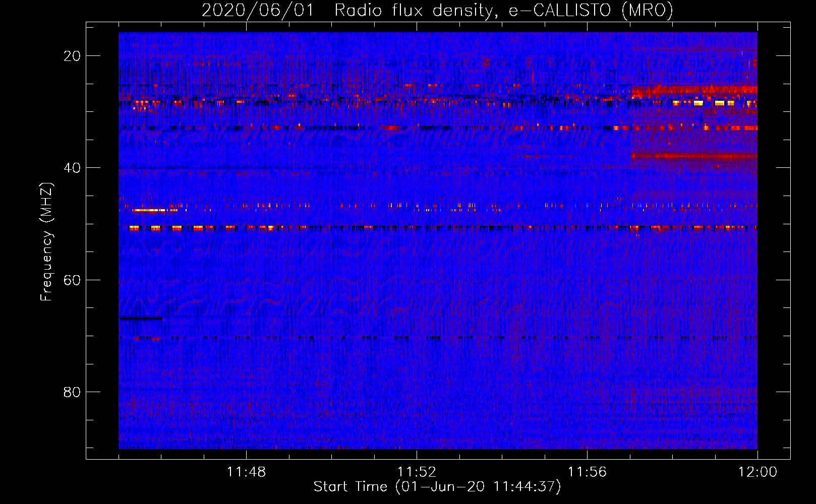Click the 60 MHz frequency tick label
This screenshot has width=816, height=504.
pyautogui.click(x=72, y=280)
